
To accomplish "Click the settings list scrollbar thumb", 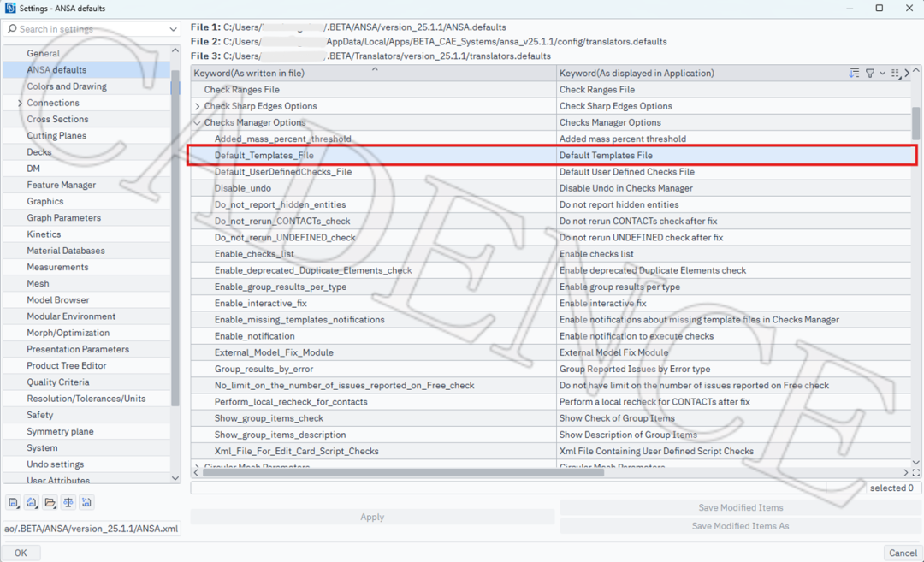I will [x=175, y=238].
